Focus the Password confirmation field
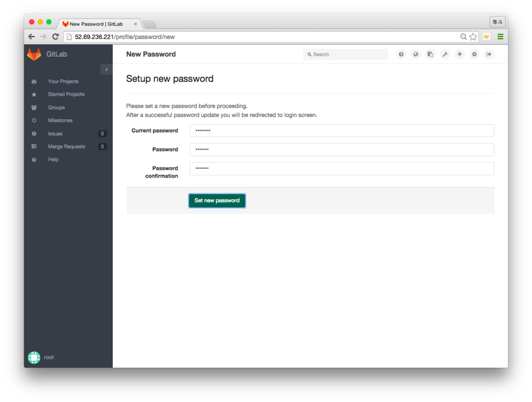This screenshot has height=402, width=532. pos(342,169)
